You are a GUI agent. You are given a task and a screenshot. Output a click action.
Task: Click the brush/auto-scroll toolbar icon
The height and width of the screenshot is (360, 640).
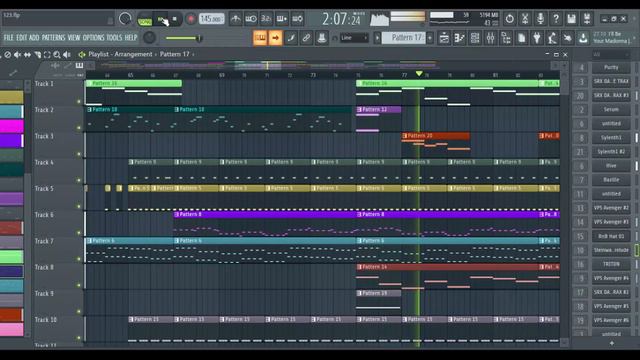click(x=291, y=38)
